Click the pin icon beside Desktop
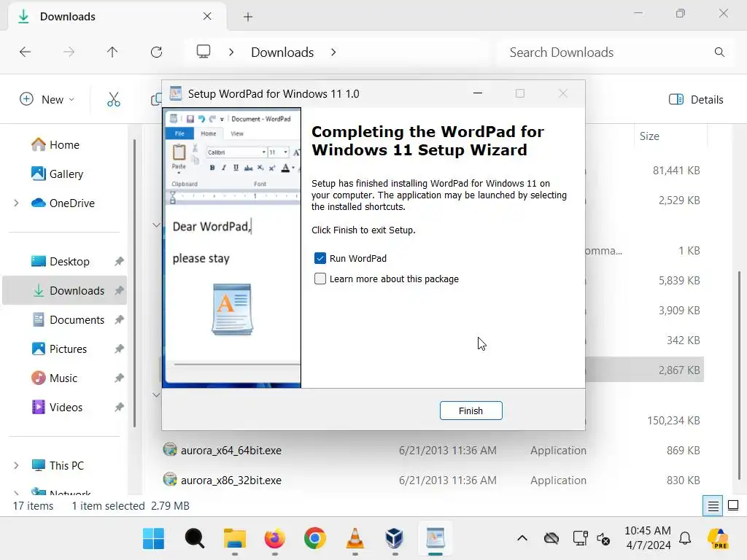 [119, 262]
